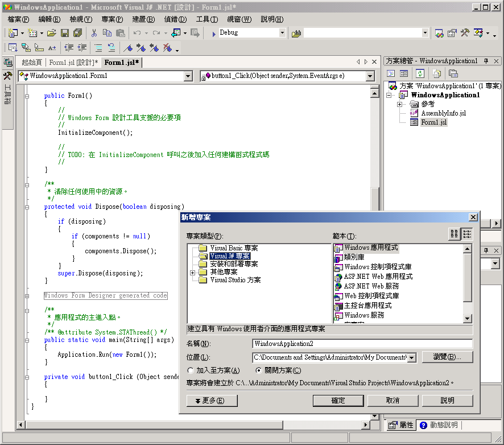Open the 建置(B) menu
The height and width of the screenshot is (445, 504).
tap(143, 19)
